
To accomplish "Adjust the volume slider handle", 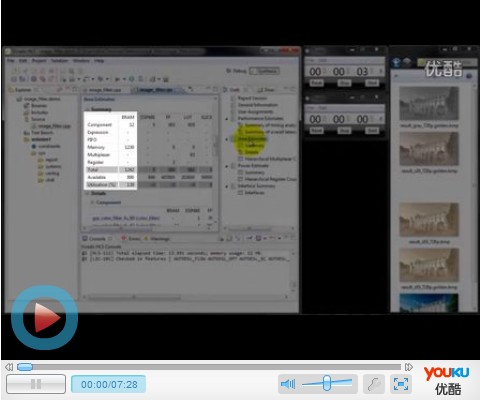I will point(327,383).
